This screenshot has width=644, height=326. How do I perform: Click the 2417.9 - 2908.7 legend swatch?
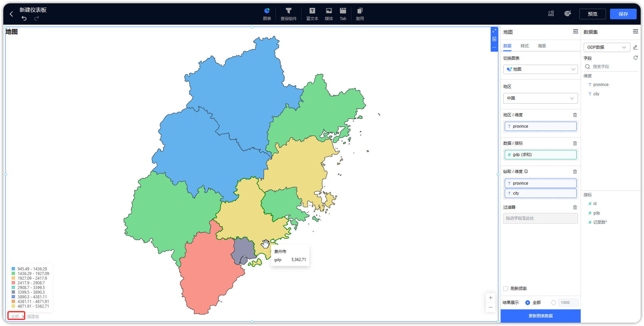(13, 283)
